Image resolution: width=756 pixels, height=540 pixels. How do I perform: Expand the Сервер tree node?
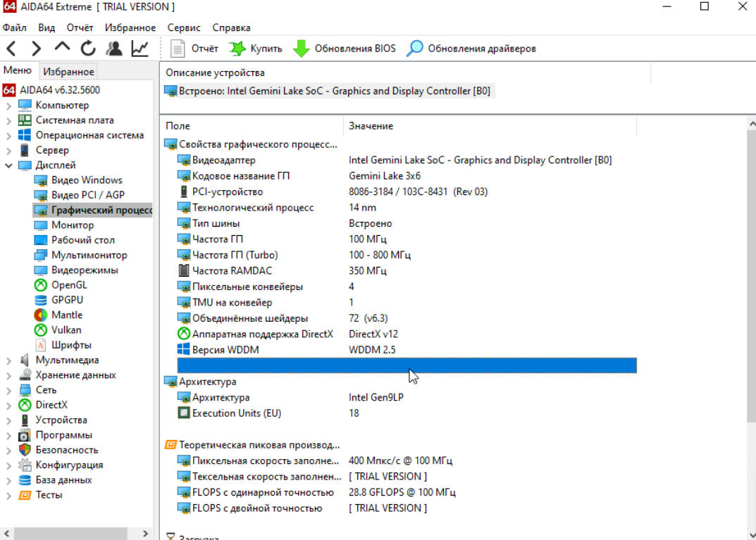pyautogui.click(x=8, y=150)
